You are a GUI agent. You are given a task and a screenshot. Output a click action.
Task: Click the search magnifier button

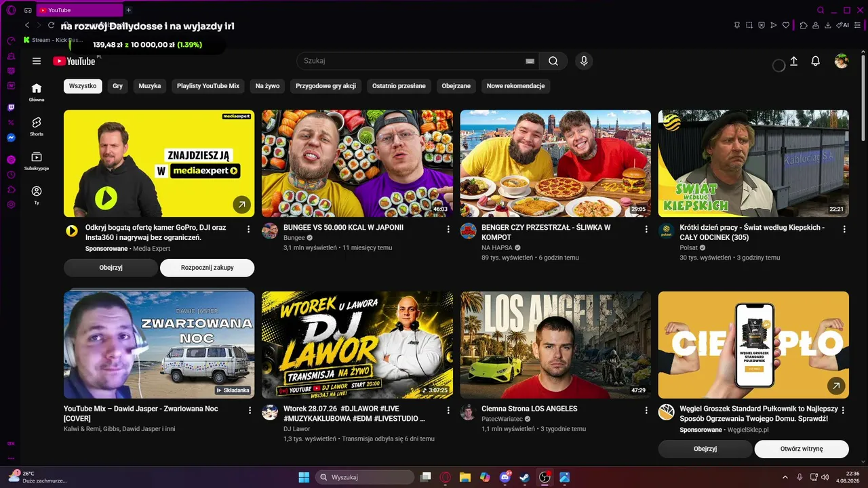(x=553, y=61)
